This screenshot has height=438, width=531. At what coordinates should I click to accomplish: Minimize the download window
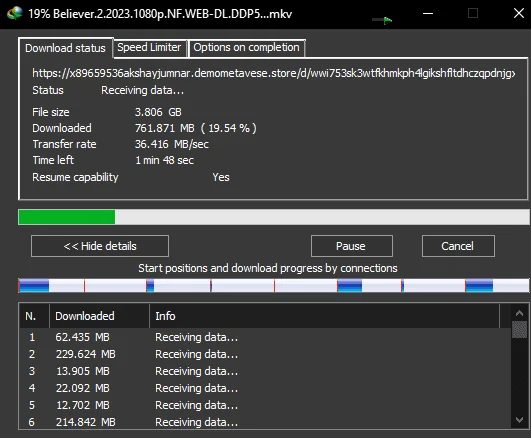pyautogui.click(x=428, y=14)
